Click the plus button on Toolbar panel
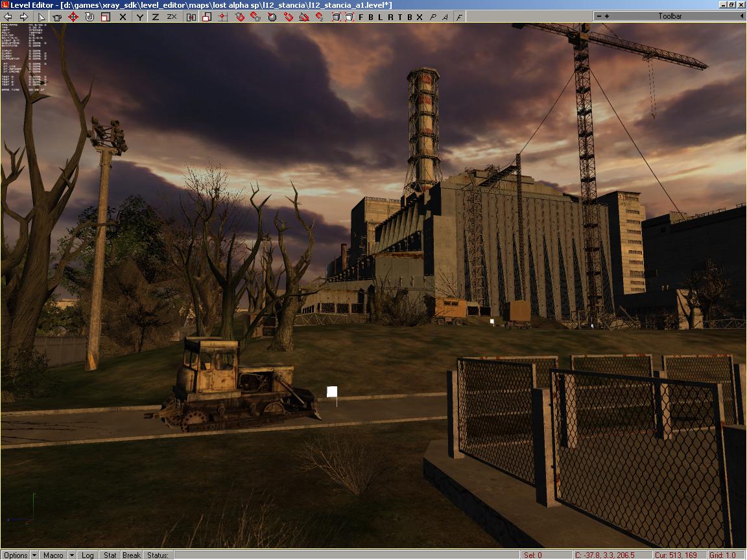 click(607, 16)
